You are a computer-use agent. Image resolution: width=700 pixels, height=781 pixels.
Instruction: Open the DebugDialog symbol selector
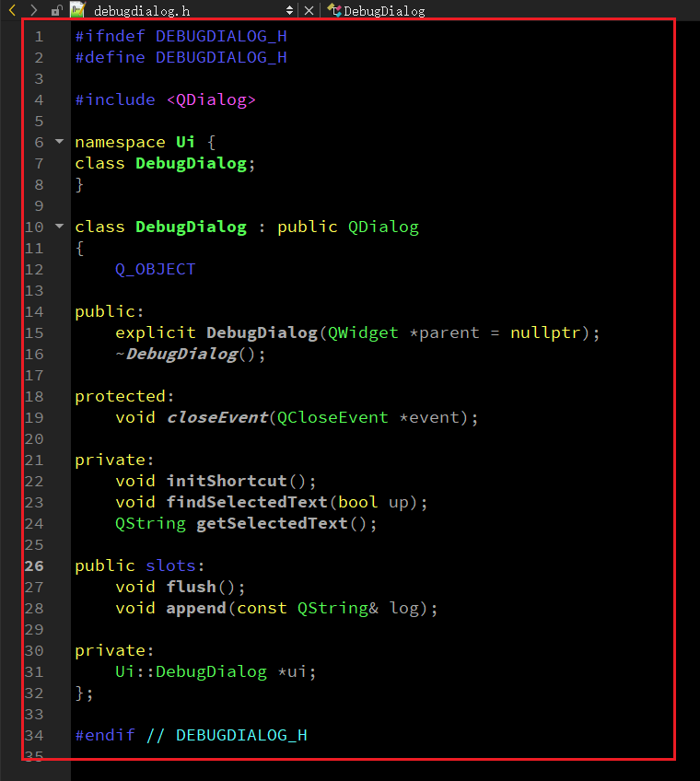(384, 11)
